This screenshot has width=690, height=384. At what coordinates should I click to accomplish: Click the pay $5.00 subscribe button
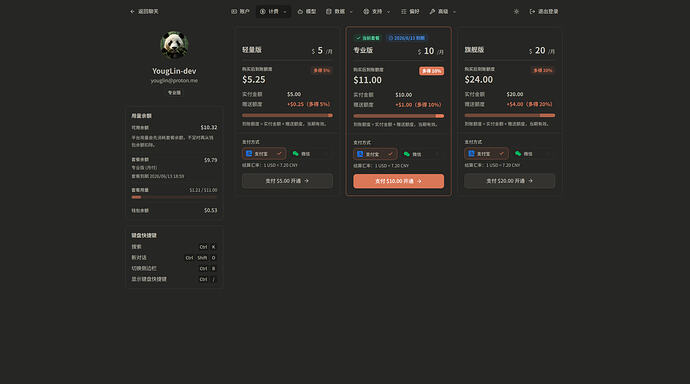click(287, 181)
